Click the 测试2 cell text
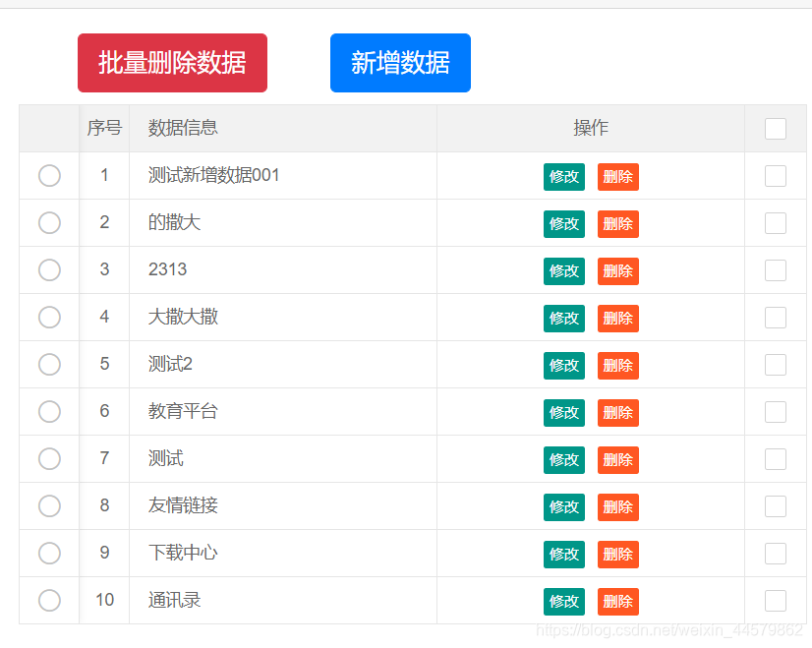Screen dimensions: 812x648 [170, 364]
